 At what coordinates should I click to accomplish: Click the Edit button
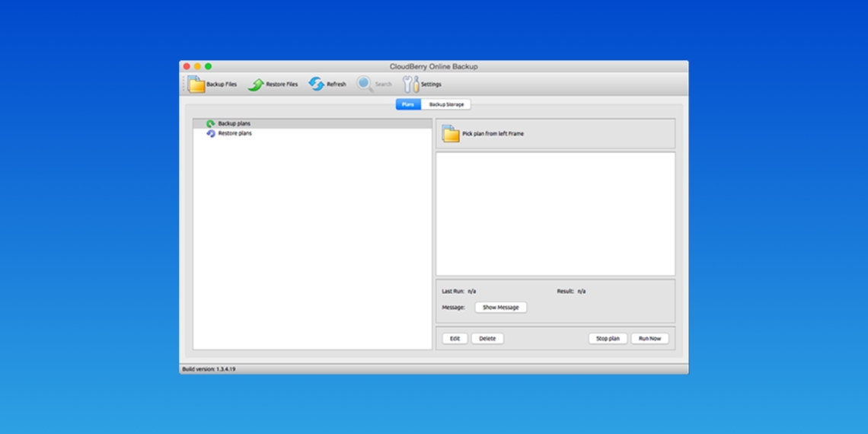coord(455,339)
